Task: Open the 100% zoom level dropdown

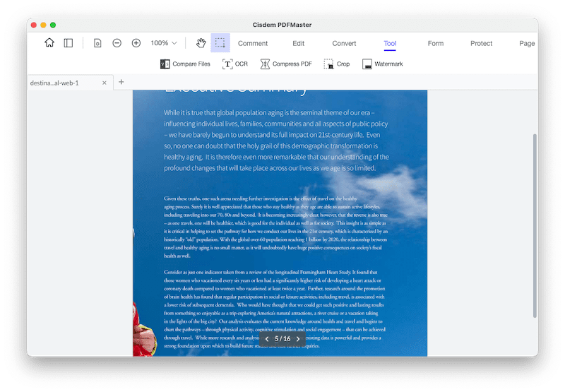Action: pos(164,43)
